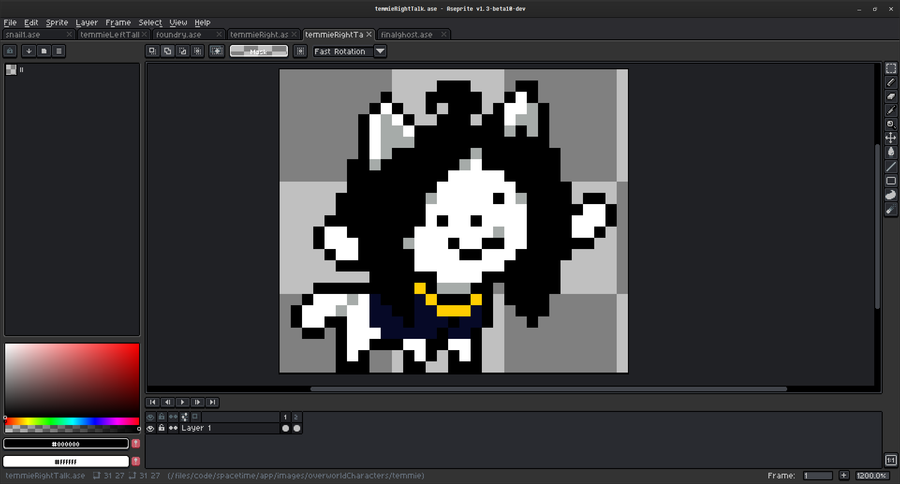Image resolution: width=900 pixels, height=484 pixels.
Task: Open the Help menu
Action: 202,22
